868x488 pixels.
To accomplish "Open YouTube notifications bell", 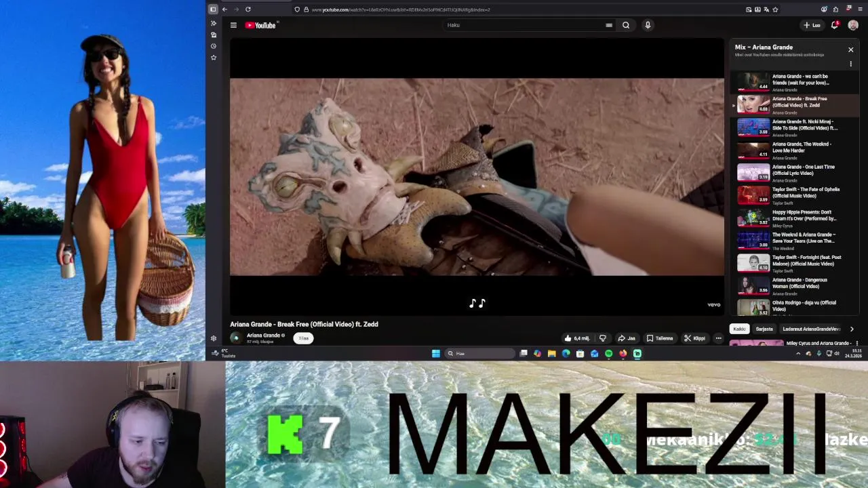I will click(x=835, y=25).
